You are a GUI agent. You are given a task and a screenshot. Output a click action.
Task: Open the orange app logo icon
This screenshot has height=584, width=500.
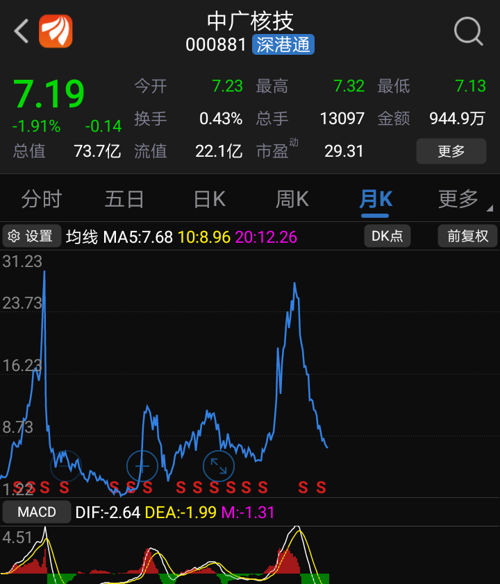[56, 31]
